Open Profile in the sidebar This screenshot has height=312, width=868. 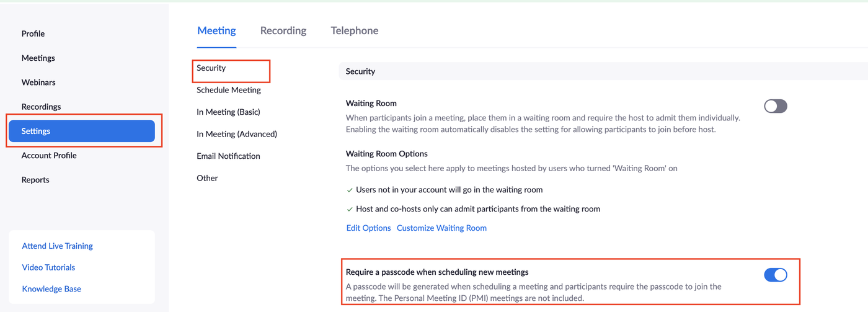pyautogui.click(x=33, y=33)
